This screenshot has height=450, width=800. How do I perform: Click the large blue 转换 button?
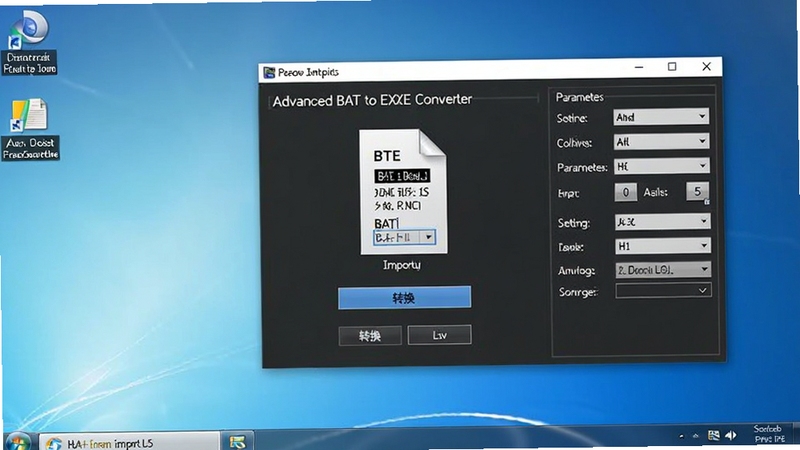(404, 297)
